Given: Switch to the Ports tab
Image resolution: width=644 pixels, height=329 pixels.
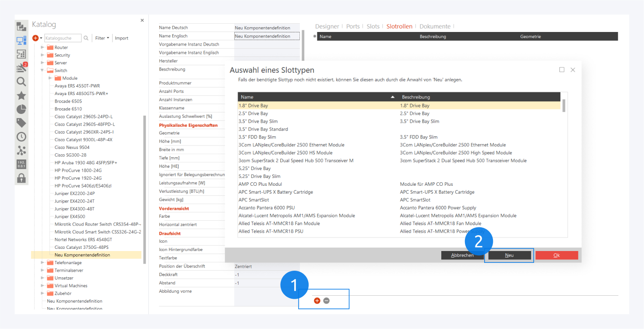Looking at the screenshot, I should (352, 26).
